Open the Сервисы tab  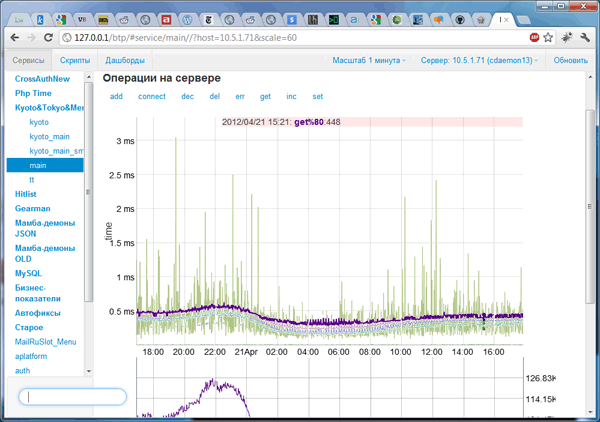coord(28,60)
